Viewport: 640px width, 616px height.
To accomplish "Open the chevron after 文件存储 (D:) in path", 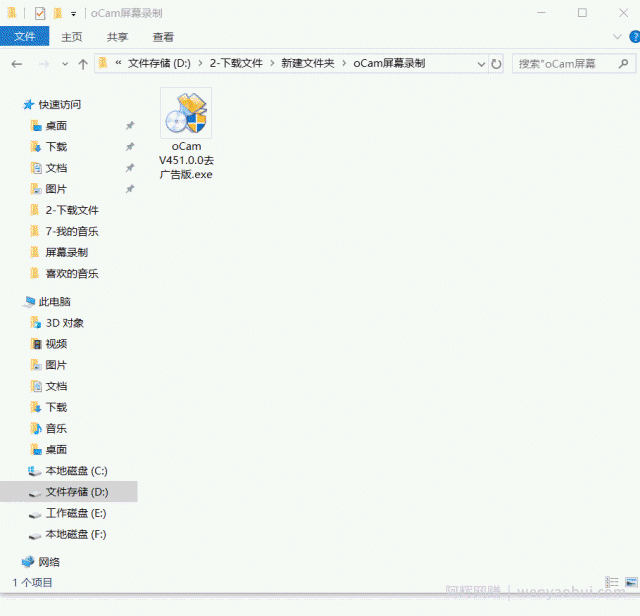I will point(200,64).
